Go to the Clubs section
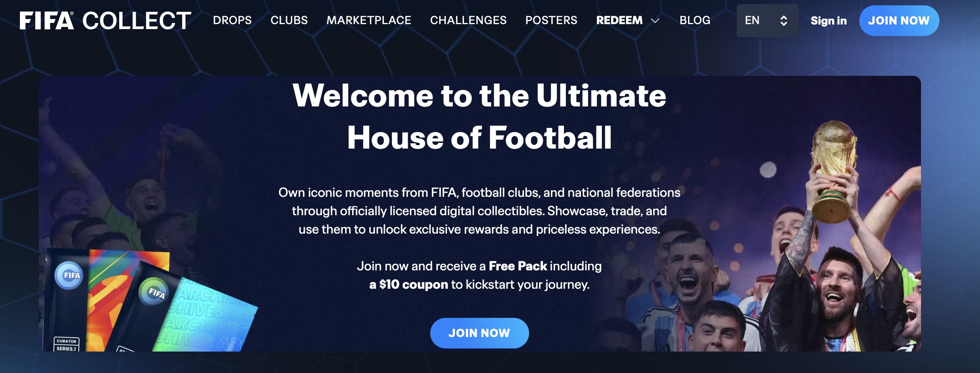The image size is (980, 373). coord(289,20)
